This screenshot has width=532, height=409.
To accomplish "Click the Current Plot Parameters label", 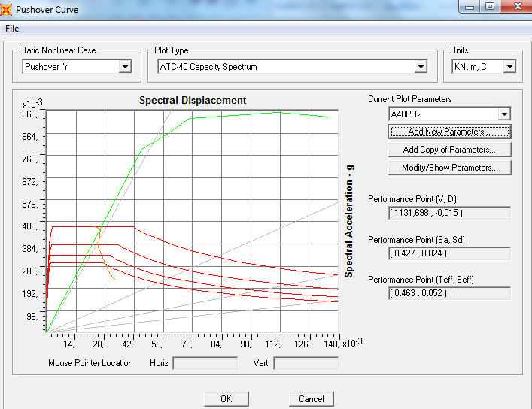I will [x=410, y=99].
